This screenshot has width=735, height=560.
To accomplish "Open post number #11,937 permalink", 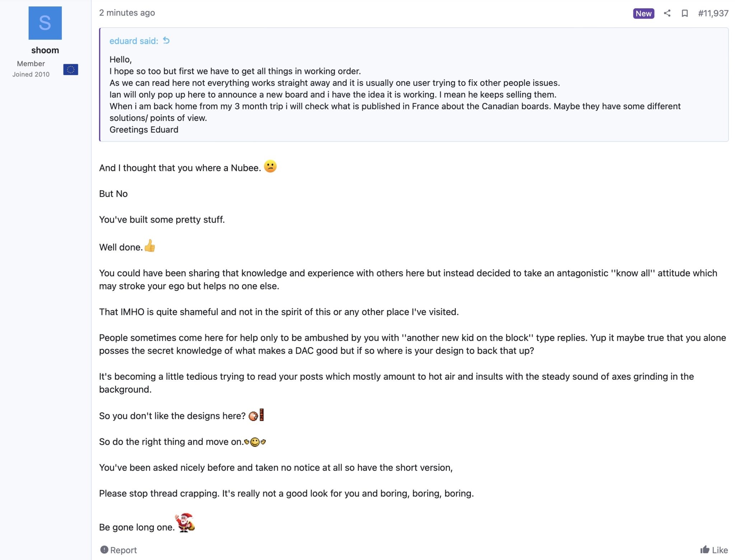I will (713, 13).
